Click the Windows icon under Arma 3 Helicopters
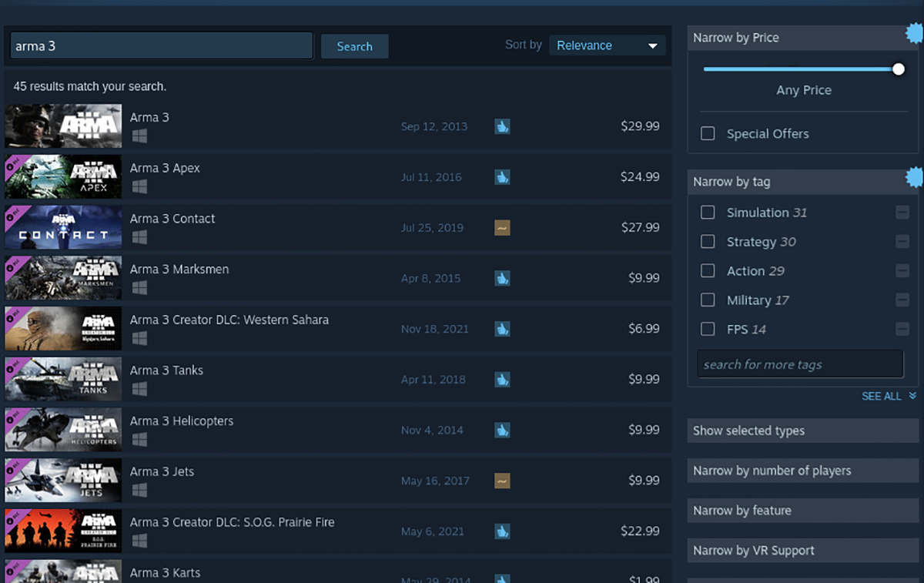Screen dimensions: 924x583 click(x=139, y=440)
